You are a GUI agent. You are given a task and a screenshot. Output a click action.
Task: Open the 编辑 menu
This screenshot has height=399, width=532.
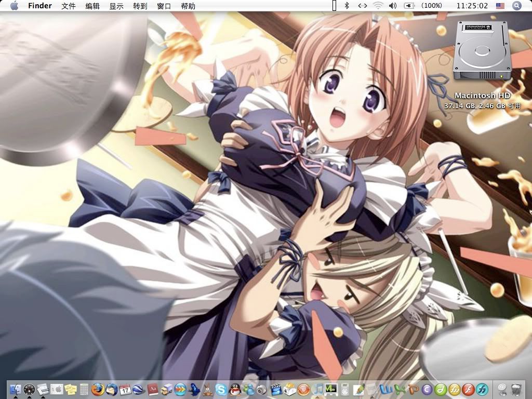click(92, 6)
